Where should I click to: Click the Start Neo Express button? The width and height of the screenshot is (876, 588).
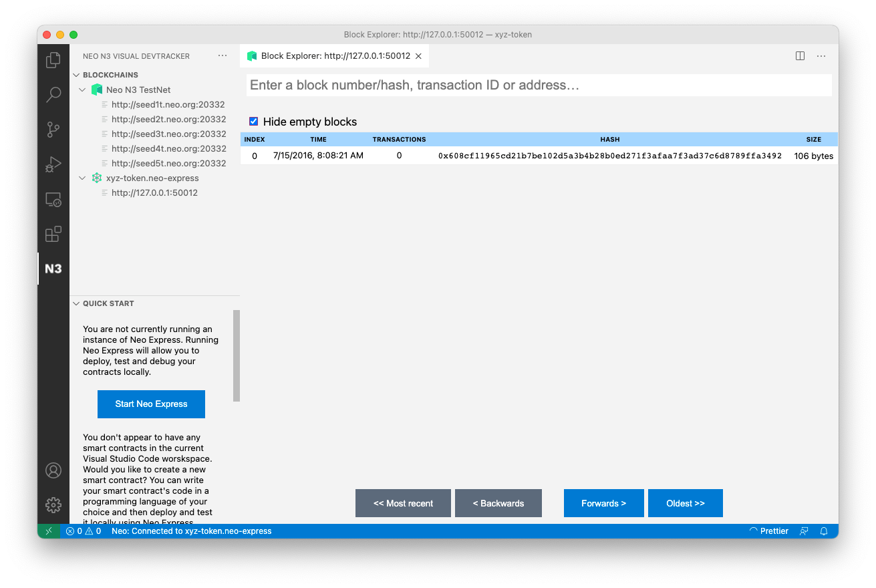(151, 404)
